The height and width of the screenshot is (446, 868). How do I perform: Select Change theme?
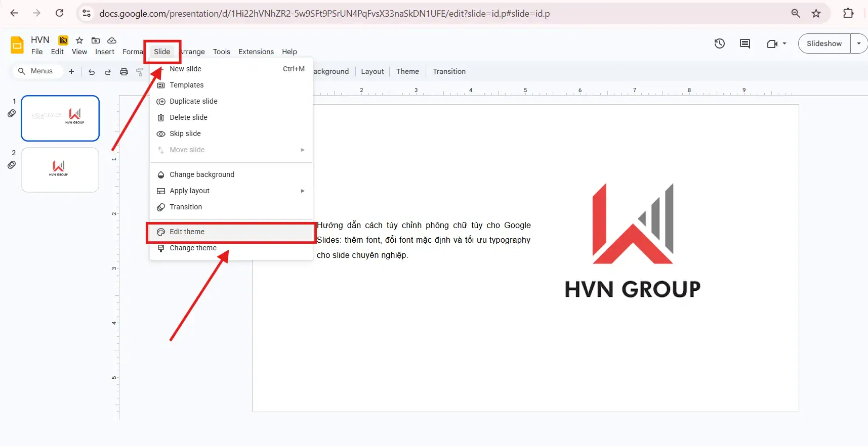coord(231,248)
